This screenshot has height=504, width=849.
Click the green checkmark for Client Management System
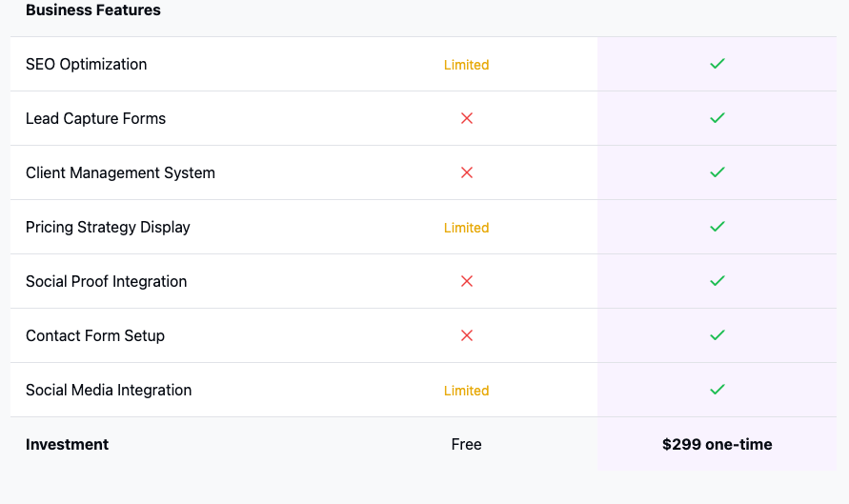[x=717, y=172]
